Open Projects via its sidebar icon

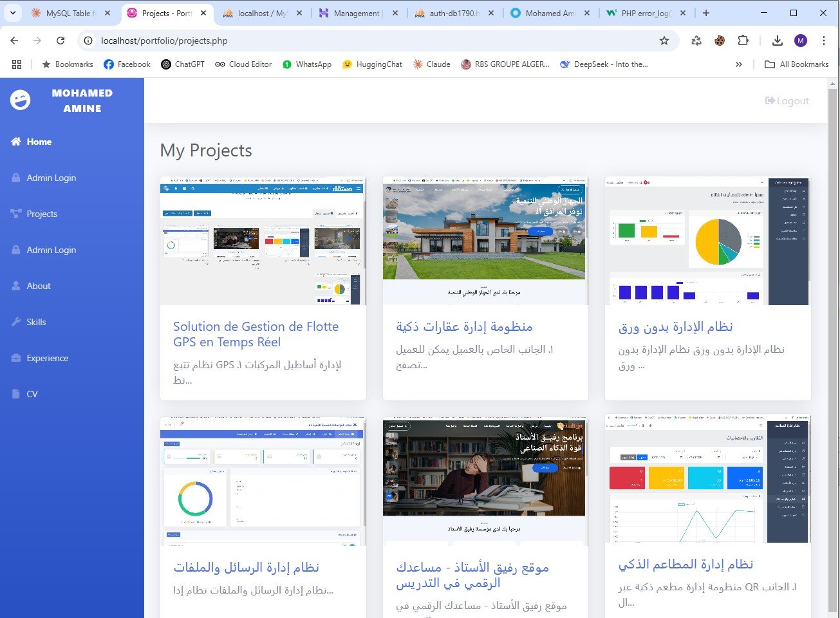tap(14, 214)
